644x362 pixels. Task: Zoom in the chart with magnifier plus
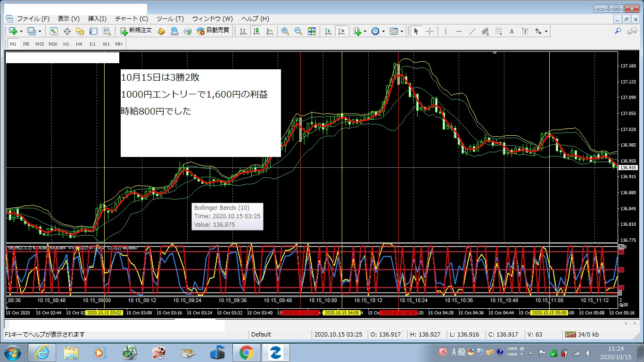point(285,31)
